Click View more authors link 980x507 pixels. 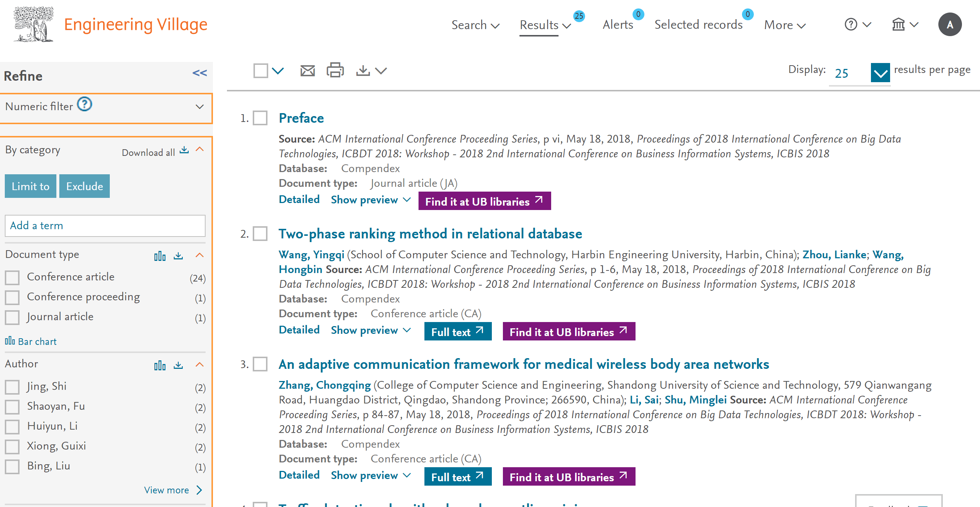pos(173,490)
